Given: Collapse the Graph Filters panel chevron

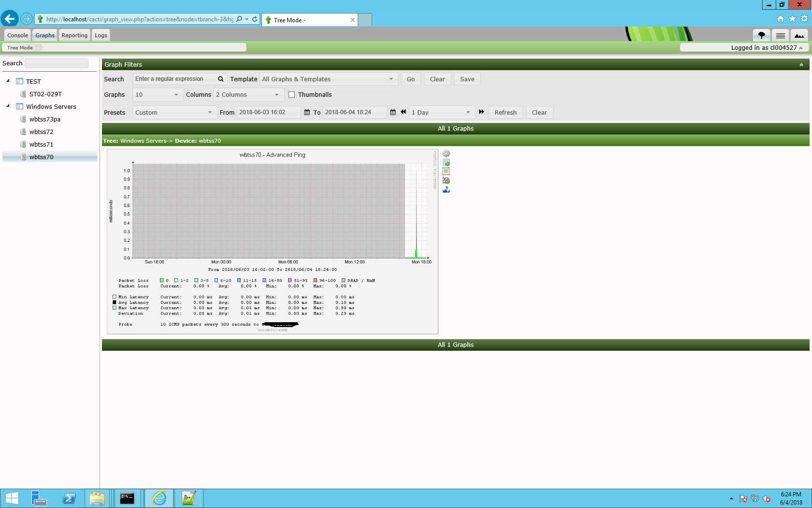Looking at the screenshot, I should point(801,65).
